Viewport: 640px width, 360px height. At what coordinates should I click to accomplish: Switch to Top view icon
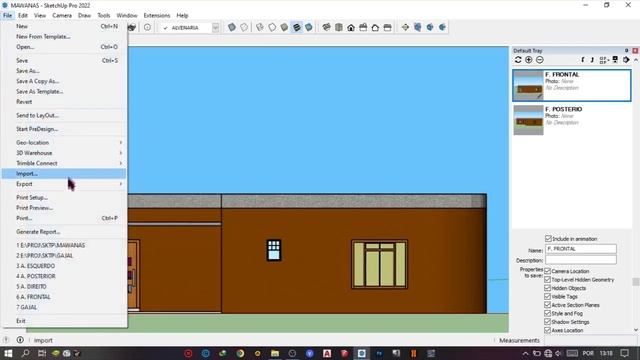[x=339, y=27]
